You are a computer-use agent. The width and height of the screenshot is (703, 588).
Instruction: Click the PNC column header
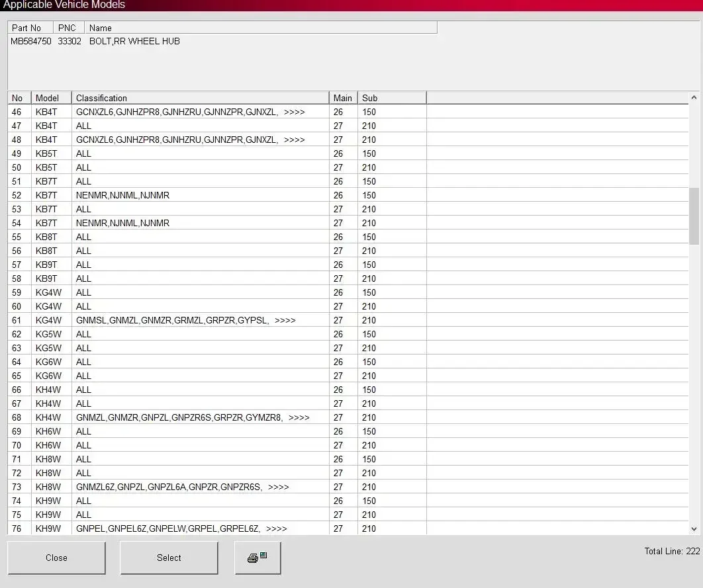(x=69, y=28)
